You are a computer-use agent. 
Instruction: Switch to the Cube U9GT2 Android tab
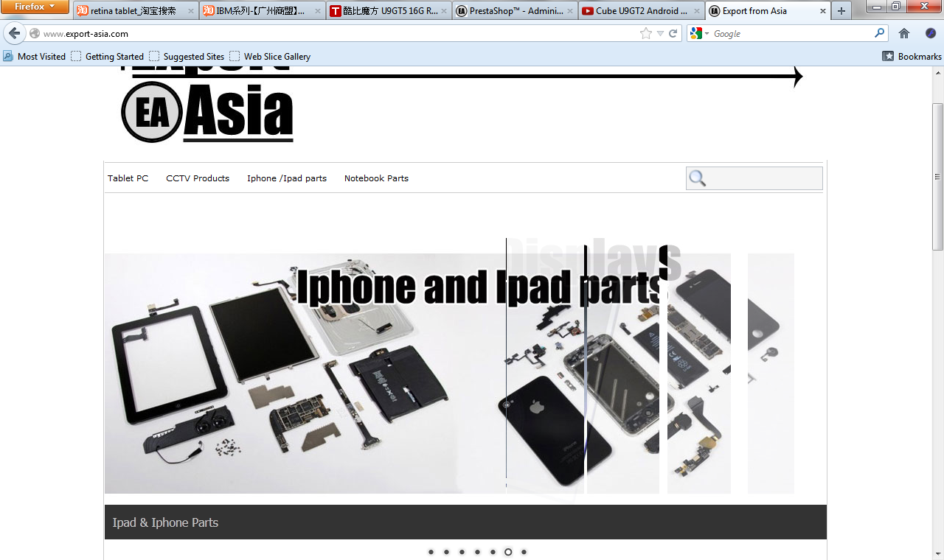point(641,11)
